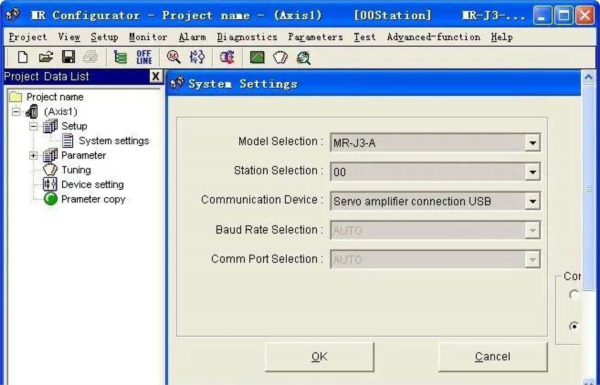
Task: Click the Project name folder icon
Action: [x=16, y=97]
